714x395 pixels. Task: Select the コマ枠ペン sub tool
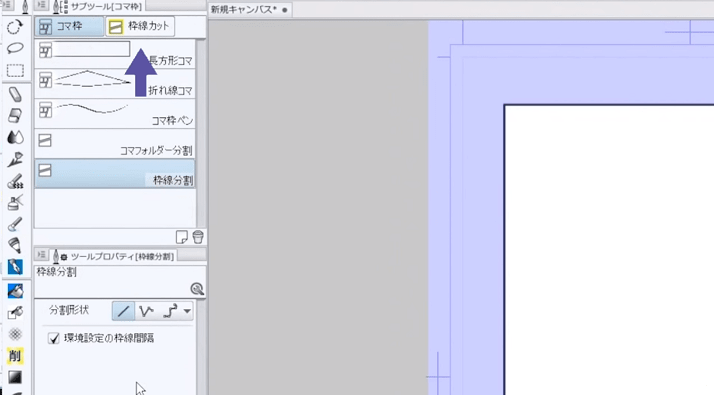[115, 113]
